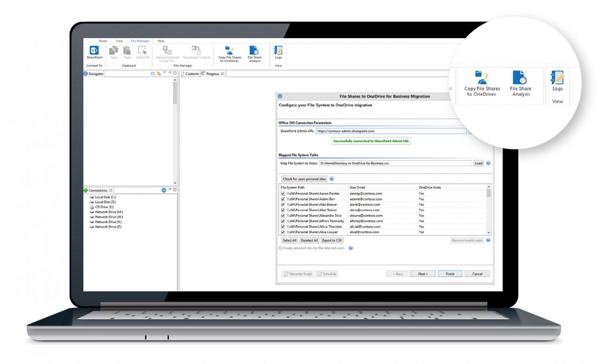Click the Deselect All button
The width and height of the screenshot is (598, 364).
pos(309,240)
